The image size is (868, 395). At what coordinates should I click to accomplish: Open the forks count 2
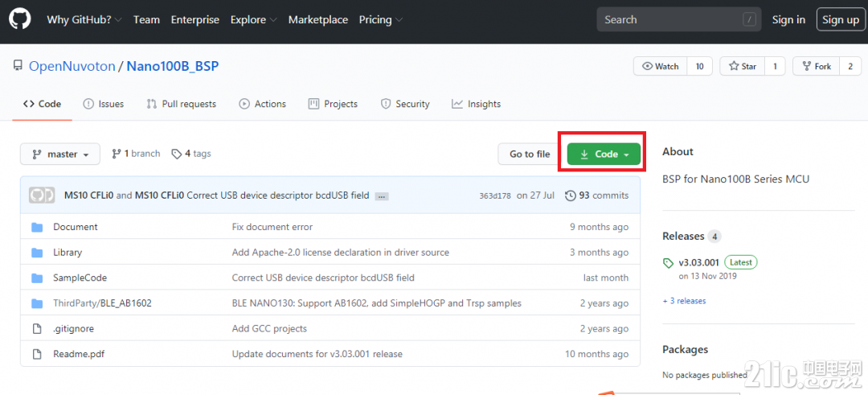click(x=850, y=67)
